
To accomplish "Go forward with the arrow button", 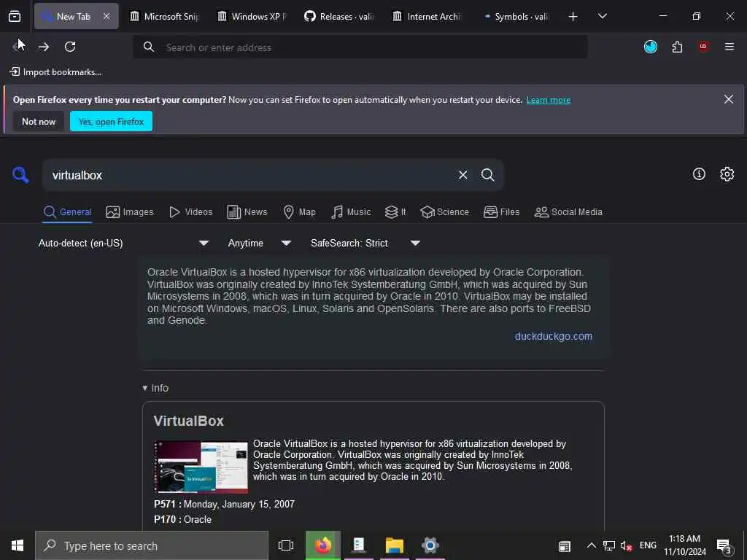I will (44, 47).
